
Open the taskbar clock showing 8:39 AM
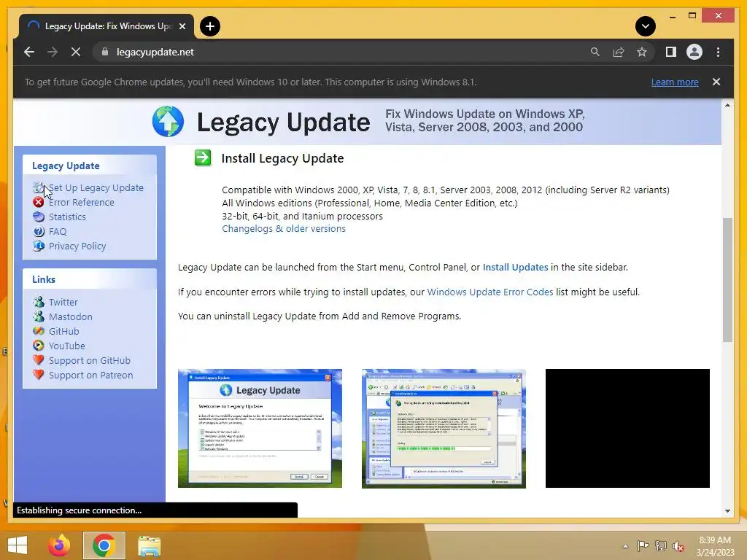point(715,546)
